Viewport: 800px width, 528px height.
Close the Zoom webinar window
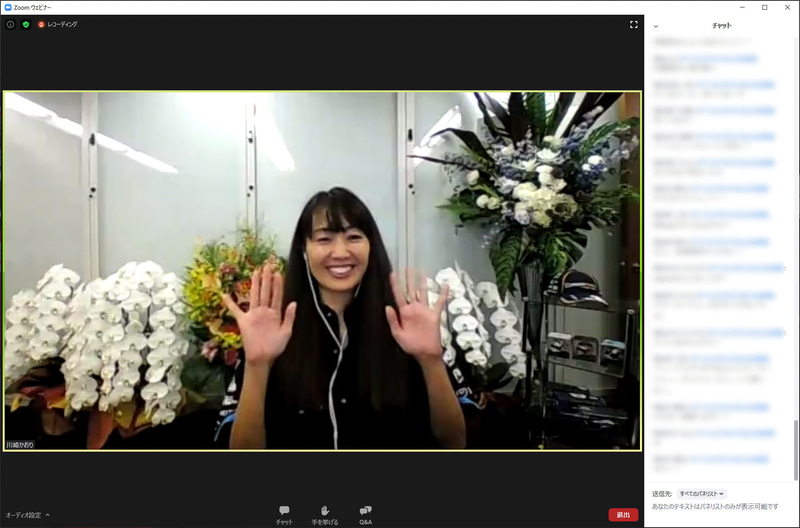click(x=787, y=8)
